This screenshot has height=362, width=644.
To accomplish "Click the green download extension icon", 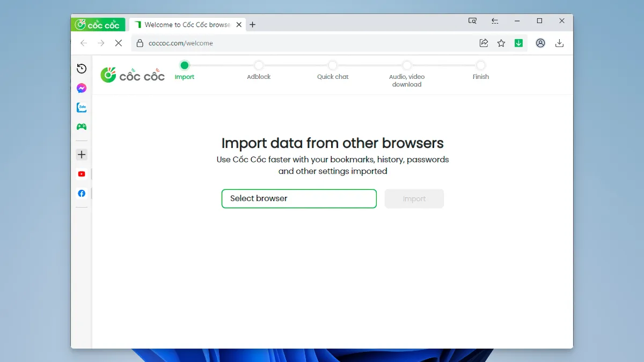I will [518, 43].
